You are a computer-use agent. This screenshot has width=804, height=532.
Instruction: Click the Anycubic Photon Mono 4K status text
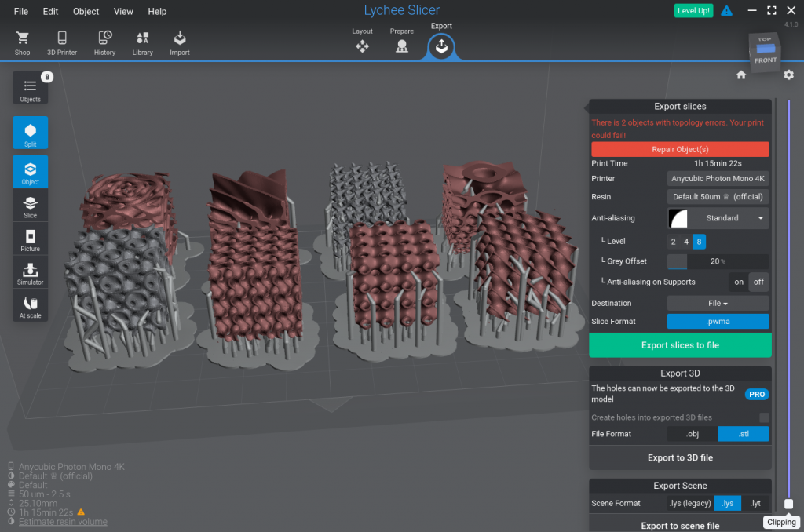(71, 467)
